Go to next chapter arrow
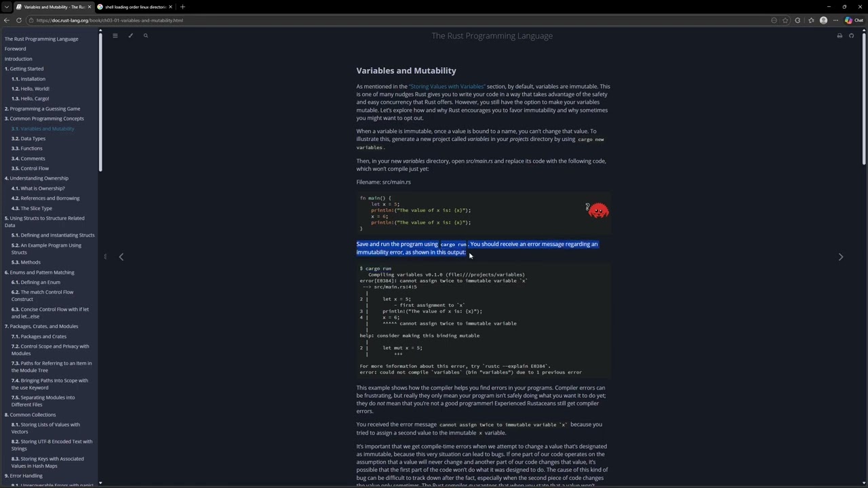Image resolution: width=868 pixels, height=488 pixels. 841,257
